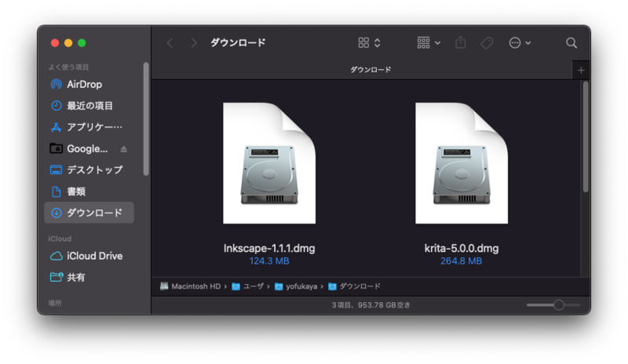Click the 264.8 MB size label
The height and width of the screenshot is (364, 628).
462,261
